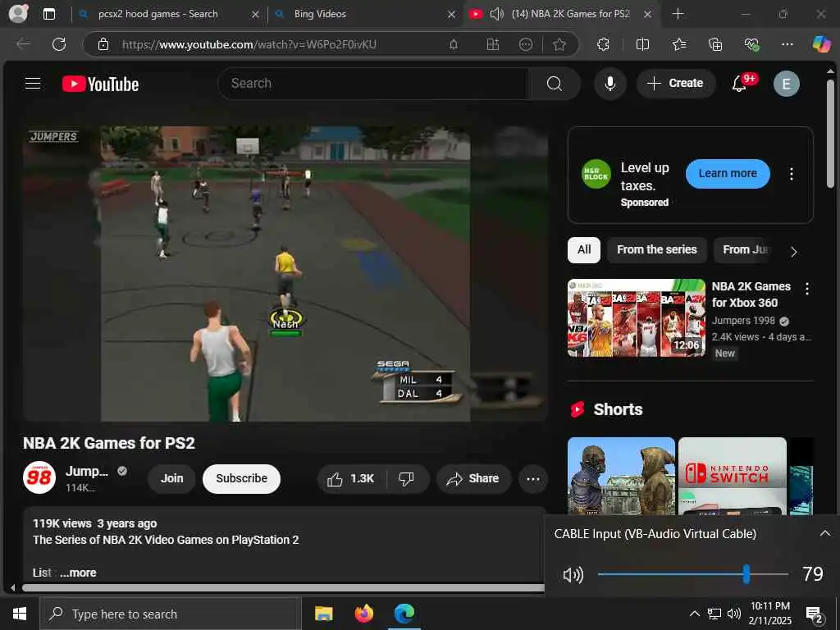Open NBA 2K Games for Xbox 360 thumbnail
The width and height of the screenshot is (840, 630).
[x=637, y=317]
